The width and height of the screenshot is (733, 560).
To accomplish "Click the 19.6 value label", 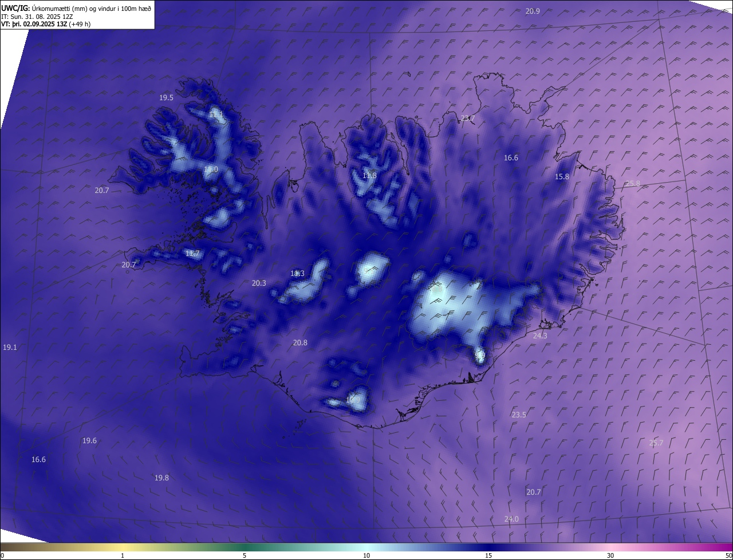I will [x=89, y=440].
